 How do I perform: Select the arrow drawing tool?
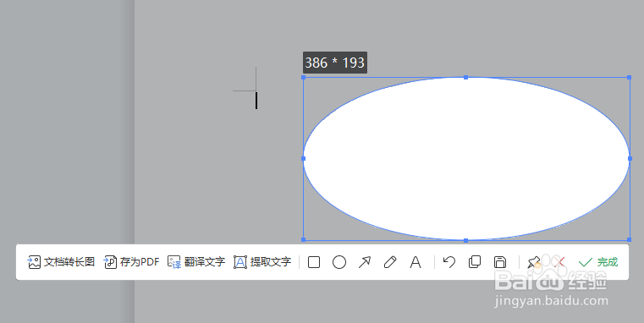click(364, 262)
